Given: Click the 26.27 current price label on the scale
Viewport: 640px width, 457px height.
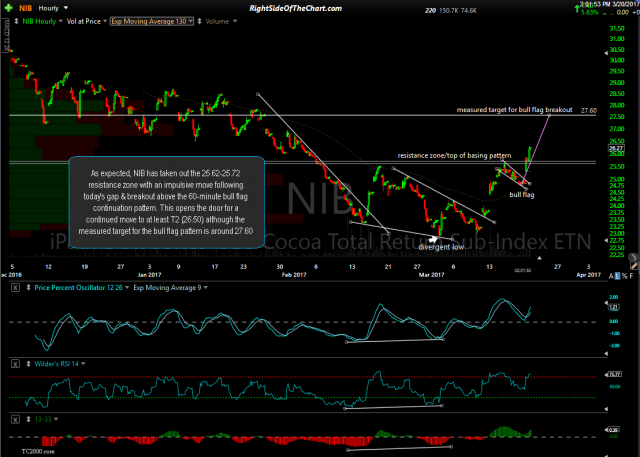Looking at the screenshot, I should click(x=616, y=148).
